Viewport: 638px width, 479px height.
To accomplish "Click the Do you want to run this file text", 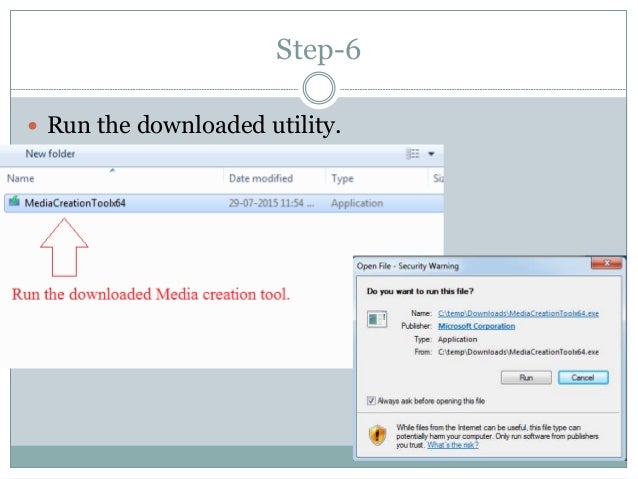I will tap(420, 291).
